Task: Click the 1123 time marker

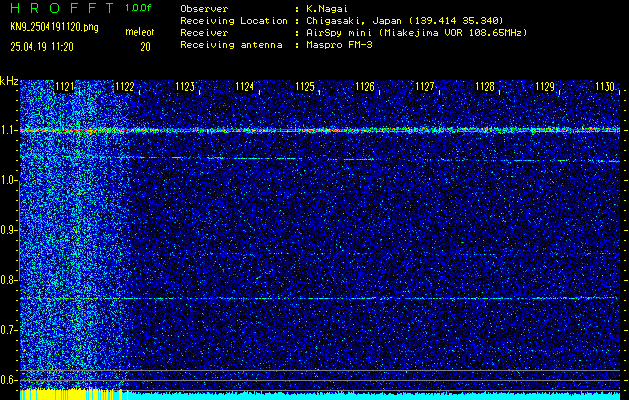Action: click(x=185, y=87)
